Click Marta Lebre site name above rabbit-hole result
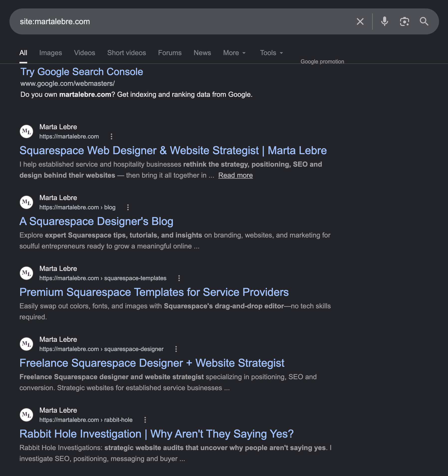 coord(58,410)
